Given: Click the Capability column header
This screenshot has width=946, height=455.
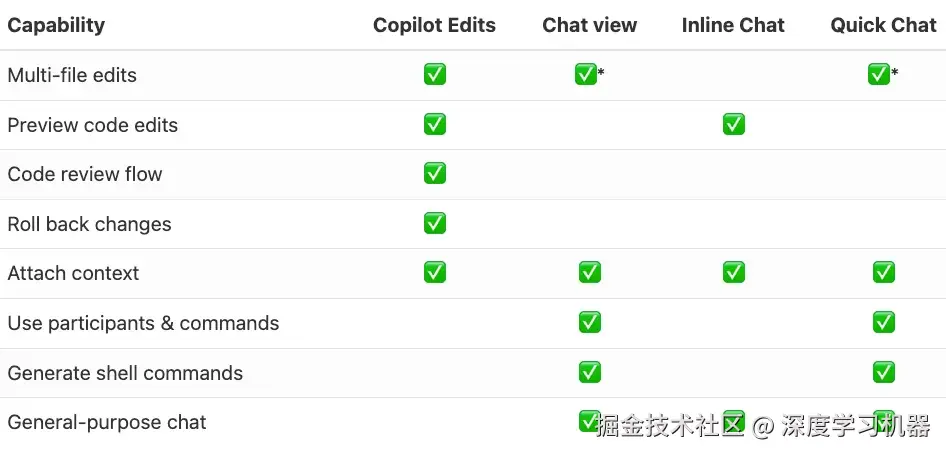Looking at the screenshot, I should (56, 25).
